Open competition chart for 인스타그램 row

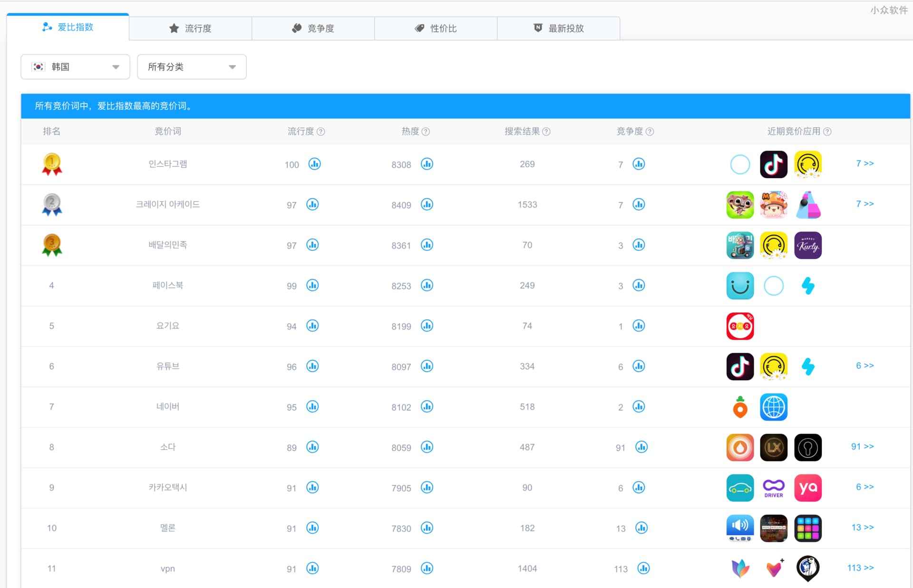639,164
